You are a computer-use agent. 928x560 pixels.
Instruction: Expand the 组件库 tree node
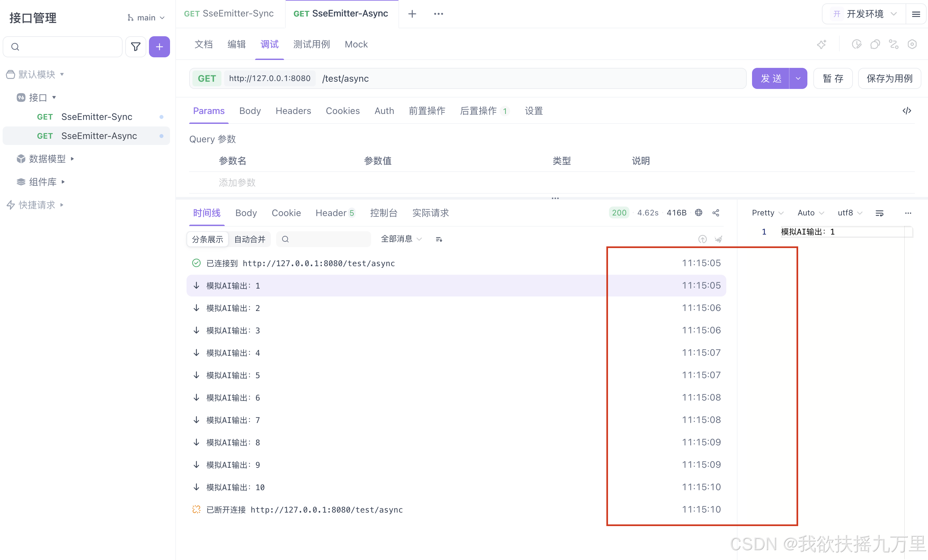[x=63, y=182]
